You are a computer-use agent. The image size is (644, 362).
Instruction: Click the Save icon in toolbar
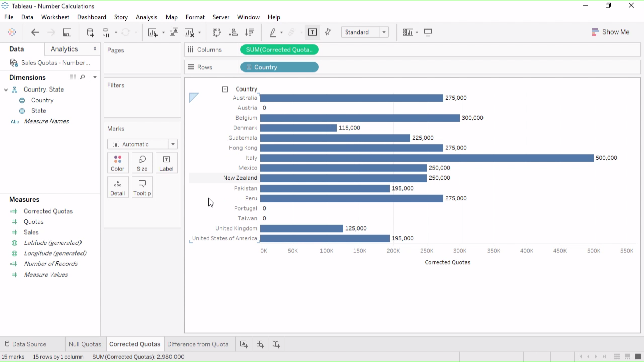67,32
